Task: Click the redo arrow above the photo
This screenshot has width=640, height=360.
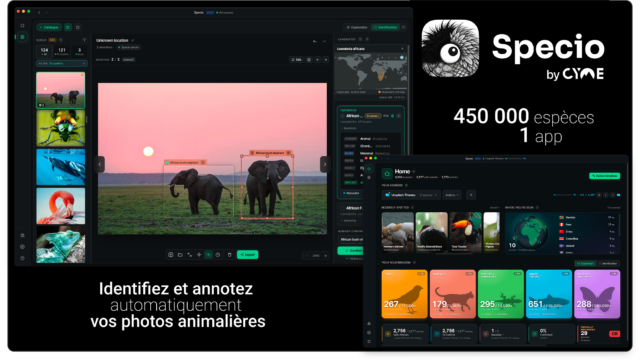Action: [x=324, y=41]
